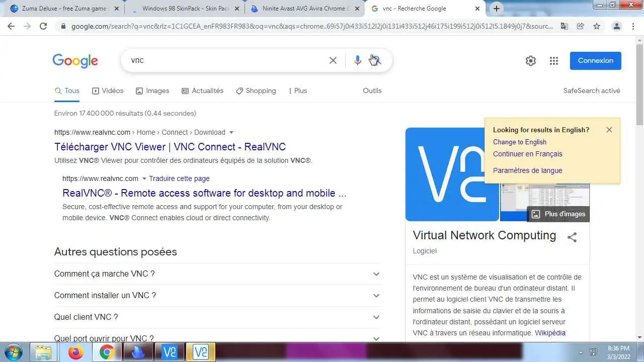Viewport: 644px width, 362px height.
Task: Click the translate page icon in address bar
Action: [x=565, y=26]
